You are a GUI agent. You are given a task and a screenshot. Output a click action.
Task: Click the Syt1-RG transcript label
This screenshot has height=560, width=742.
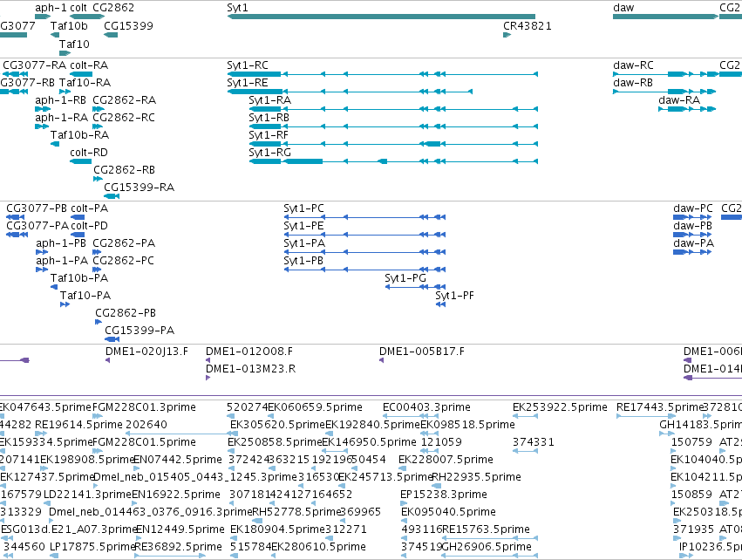(269, 153)
